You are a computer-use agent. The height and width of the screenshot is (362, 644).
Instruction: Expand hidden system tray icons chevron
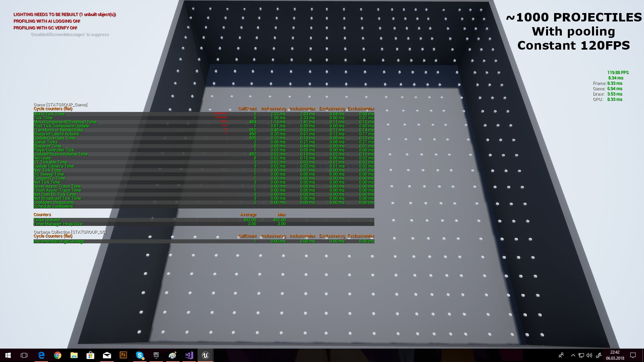[573, 355]
